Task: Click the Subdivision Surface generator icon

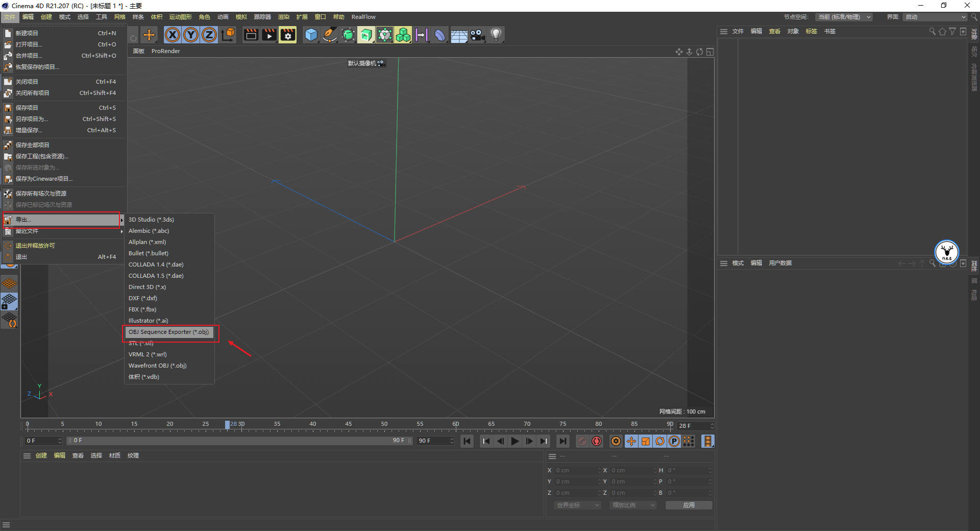Action: pyautogui.click(x=348, y=35)
